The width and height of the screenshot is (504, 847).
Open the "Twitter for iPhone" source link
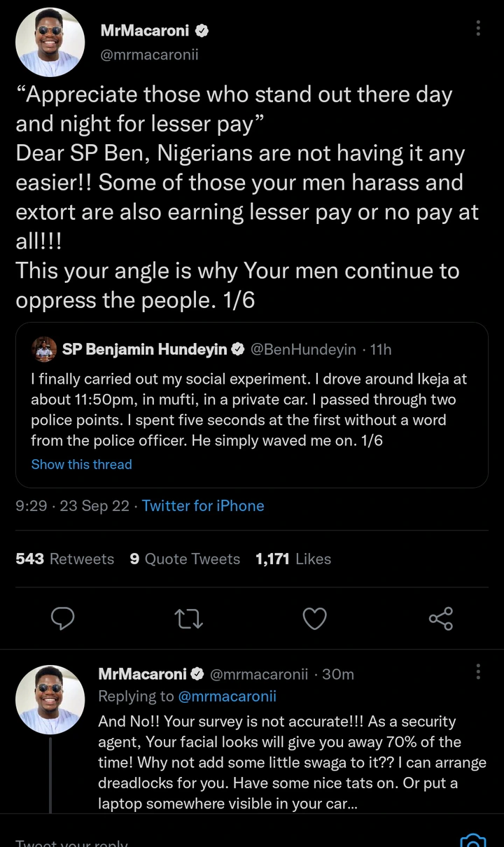(x=203, y=505)
